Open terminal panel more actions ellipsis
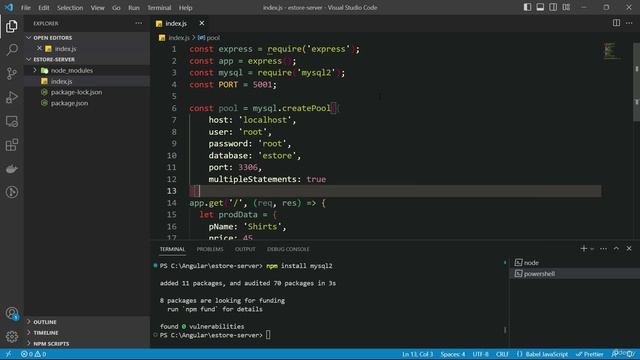Screen dimensions: 640x360 (603, 249)
